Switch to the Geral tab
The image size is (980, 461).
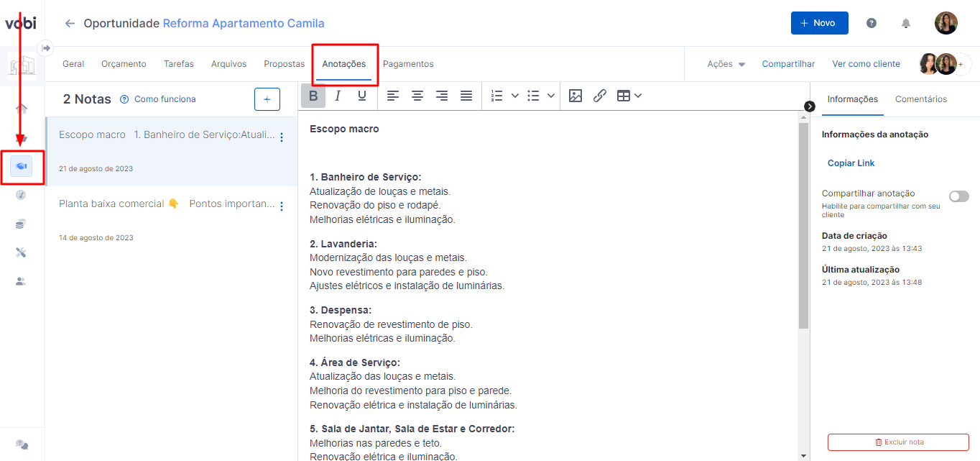73,64
